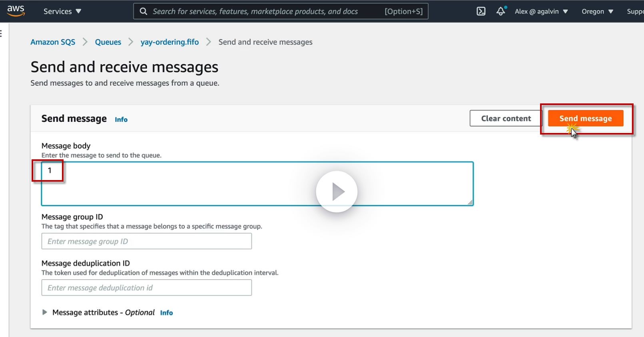Click the Message body resize handle

(470, 202)
